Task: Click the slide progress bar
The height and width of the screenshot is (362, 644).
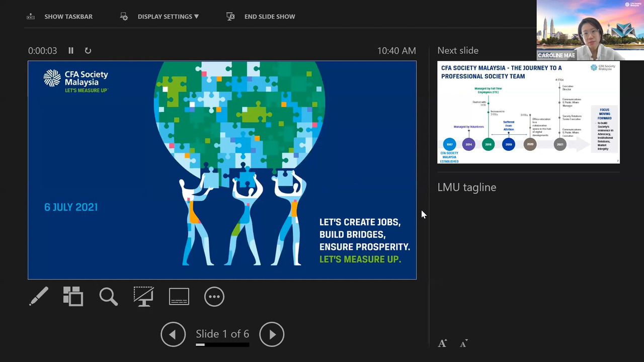Action: (x=222, y=345)
